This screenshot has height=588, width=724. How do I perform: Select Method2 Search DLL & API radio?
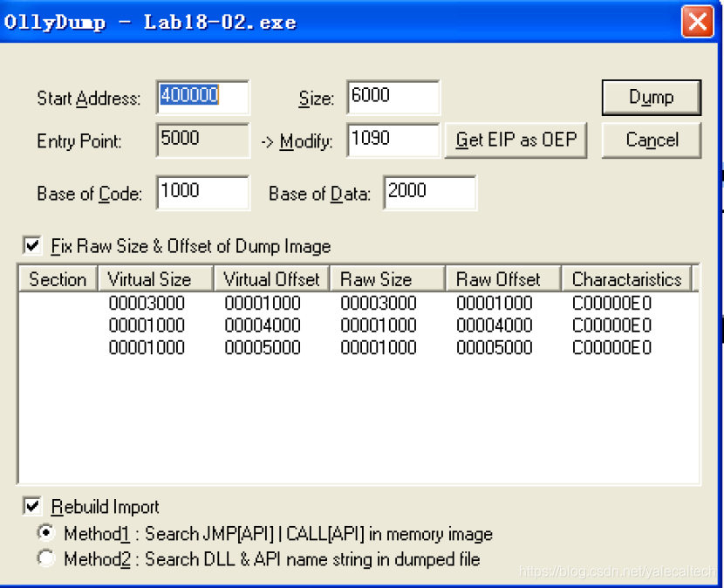[46, 558]
